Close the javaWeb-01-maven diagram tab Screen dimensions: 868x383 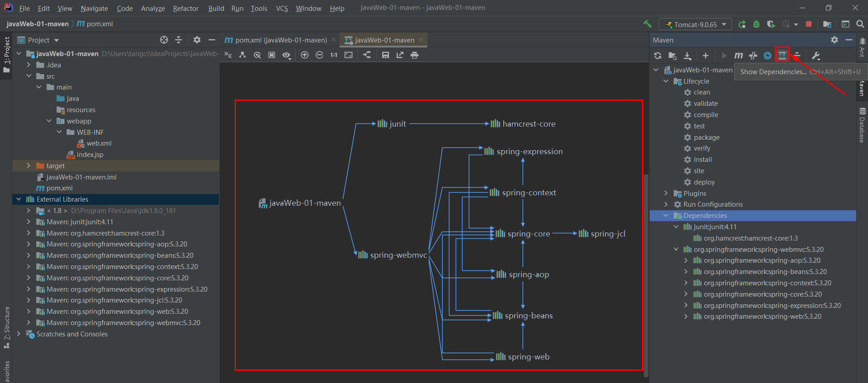[x=421, y=40]
